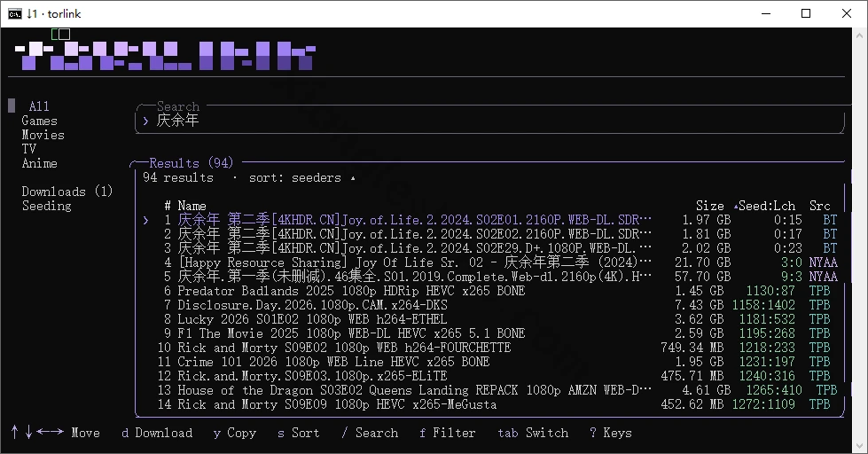Choose the Anime category
The width and height of the screenshot is (868, 454).
point(39,163)
